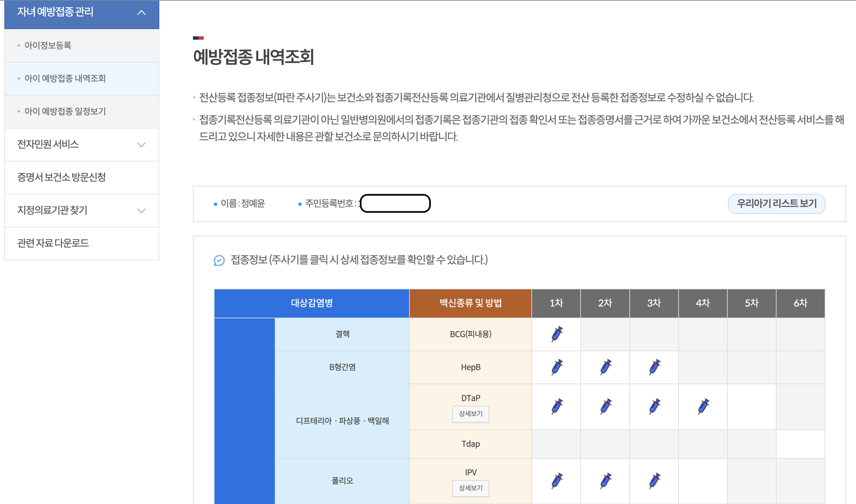Viewport: 856px width, 504px height.
Task: Click the BCG 1차 syringe icon
Action: [x=557, y=334]
